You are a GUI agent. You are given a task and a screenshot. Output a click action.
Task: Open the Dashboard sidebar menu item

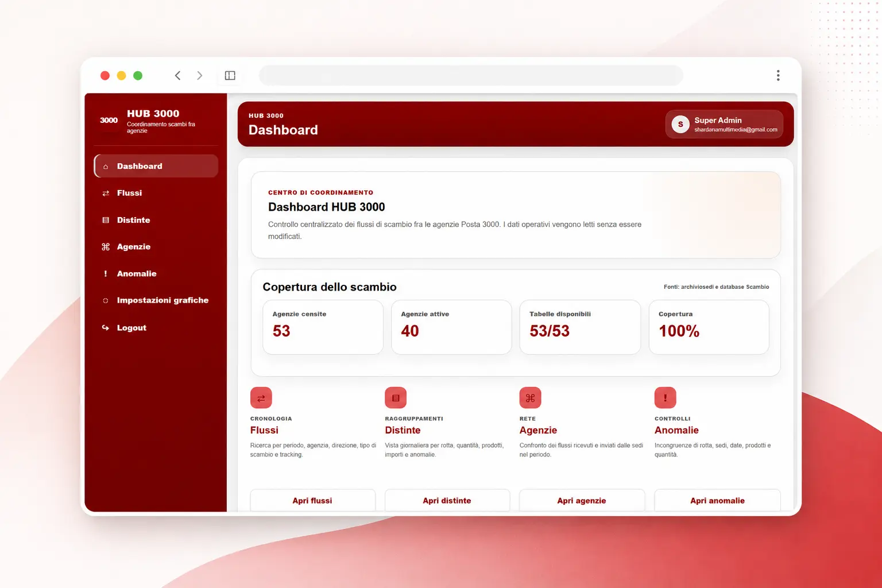tap(156, 166)
